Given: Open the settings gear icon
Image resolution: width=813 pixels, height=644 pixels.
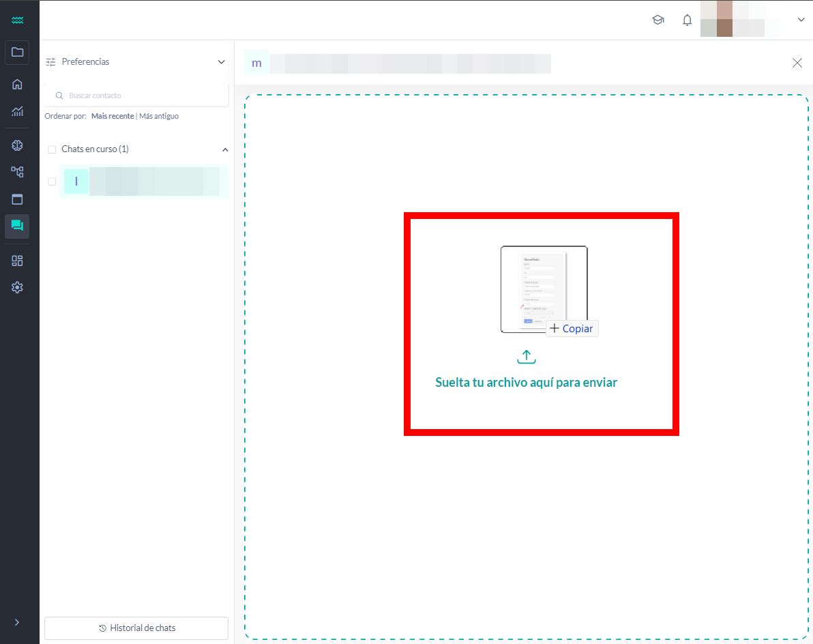Looking at the screenshot, I should 17,288.
